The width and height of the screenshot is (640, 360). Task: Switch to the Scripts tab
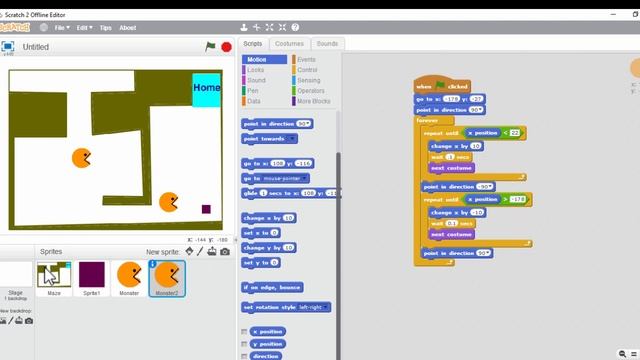click(x=253, y=44)
